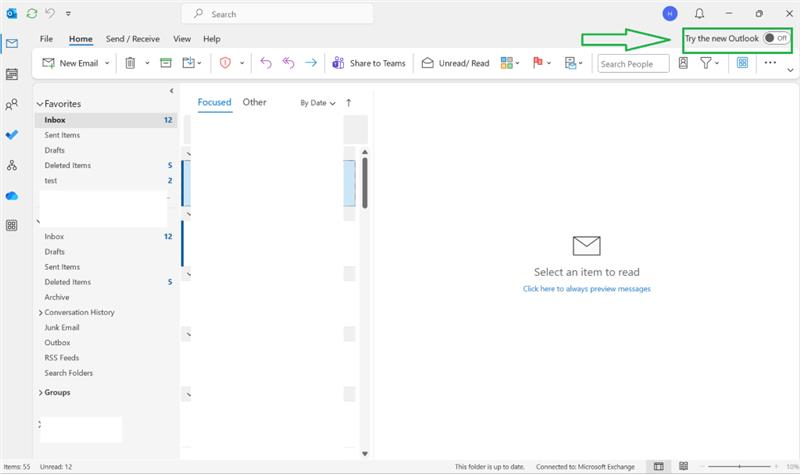Switch to the Other inbox tab
The image size is (800, 474).
pos(254,102)
